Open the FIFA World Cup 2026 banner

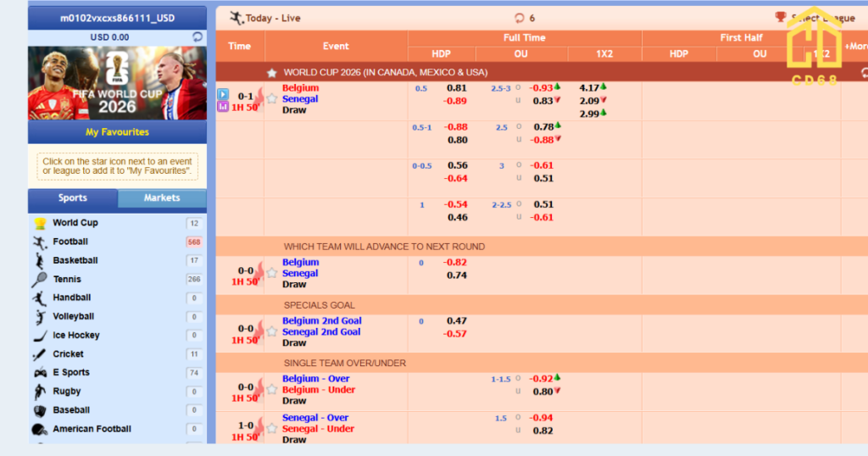click(x=117, y=83)
